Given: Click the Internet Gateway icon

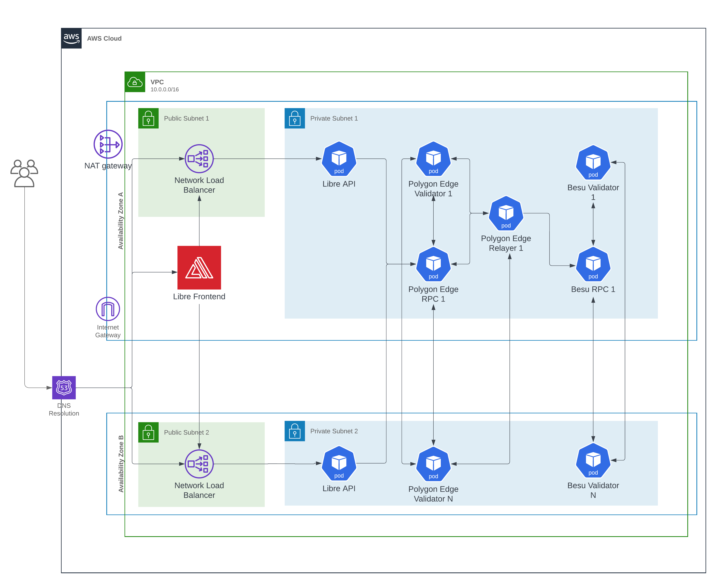Looking at the screenshot, I should point(108,309).
